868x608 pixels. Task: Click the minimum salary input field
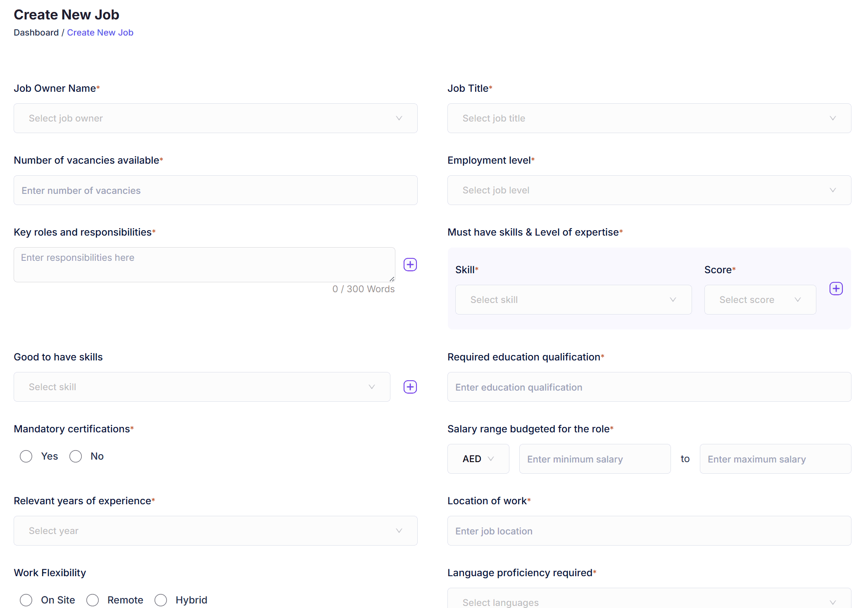(x=595, y=459)
